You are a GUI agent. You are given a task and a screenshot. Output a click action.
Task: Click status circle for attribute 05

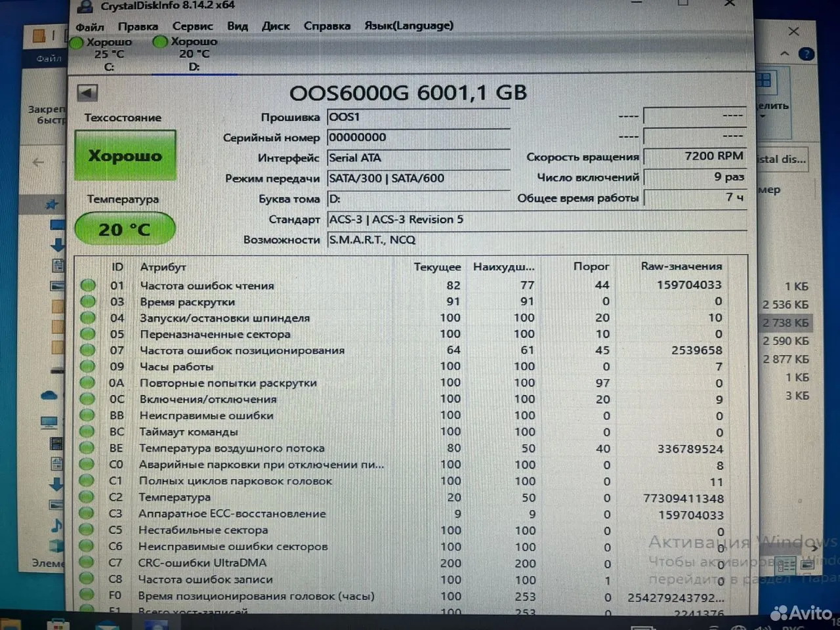[88, 334]
